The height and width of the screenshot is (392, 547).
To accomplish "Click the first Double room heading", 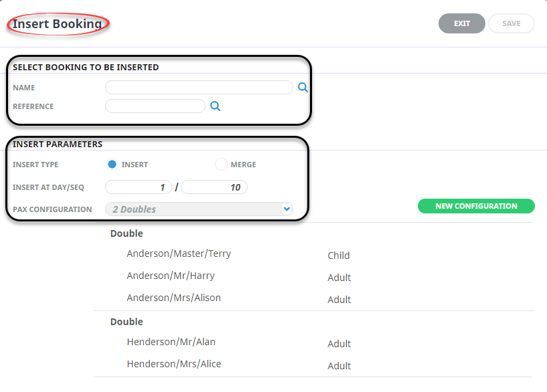I will click(127, 233).
